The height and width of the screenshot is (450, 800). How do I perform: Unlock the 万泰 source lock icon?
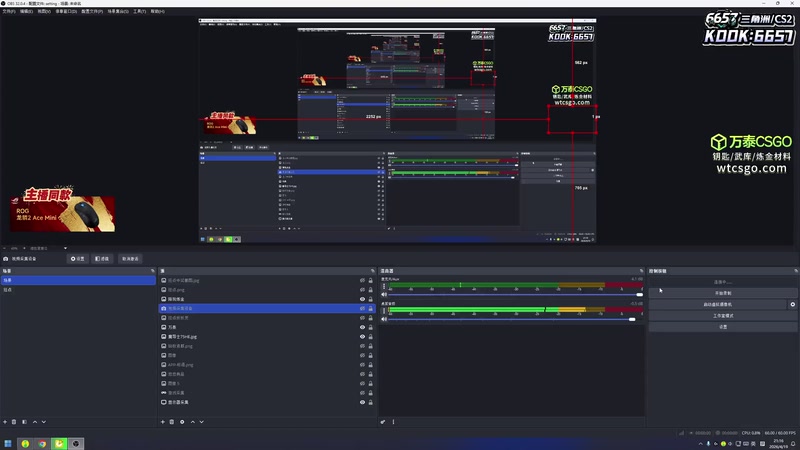coord(370,327)
